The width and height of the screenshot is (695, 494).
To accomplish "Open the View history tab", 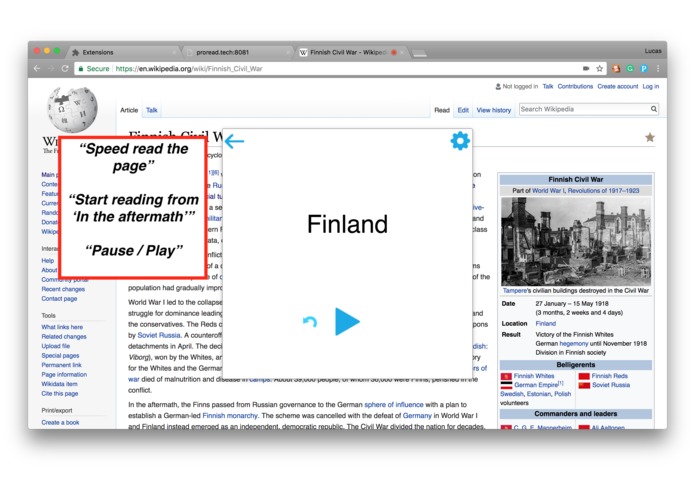I will [494, 110].
